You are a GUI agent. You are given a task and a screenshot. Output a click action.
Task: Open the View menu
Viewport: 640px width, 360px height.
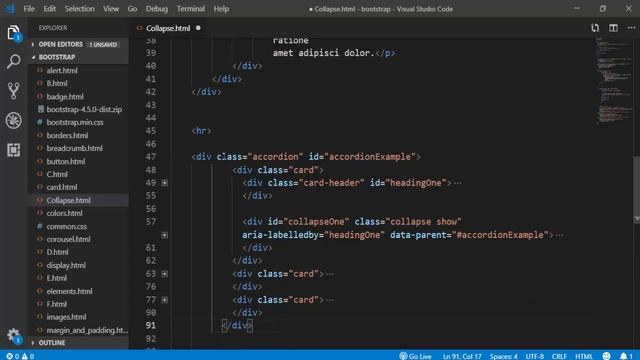coord(111,9)
